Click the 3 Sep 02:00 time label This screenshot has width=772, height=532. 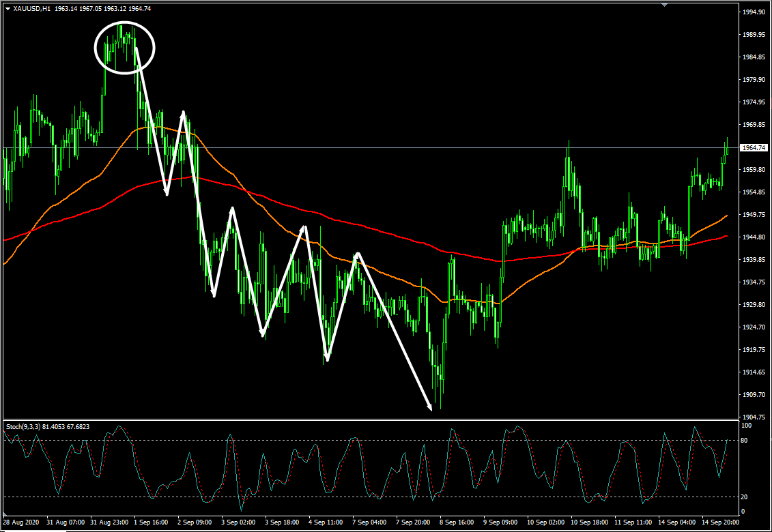pos(240,522)
